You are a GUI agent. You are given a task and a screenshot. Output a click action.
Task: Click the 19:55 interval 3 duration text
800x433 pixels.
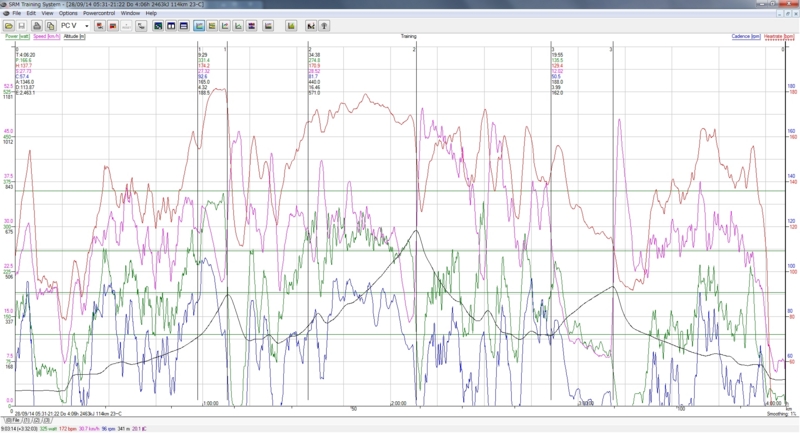click(558, 55)
